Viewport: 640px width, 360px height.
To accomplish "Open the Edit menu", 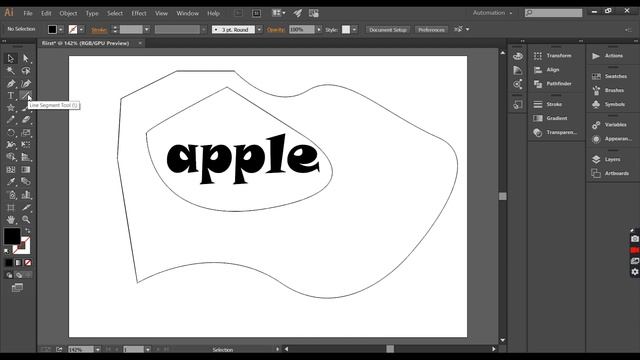I will coord(46,13).
